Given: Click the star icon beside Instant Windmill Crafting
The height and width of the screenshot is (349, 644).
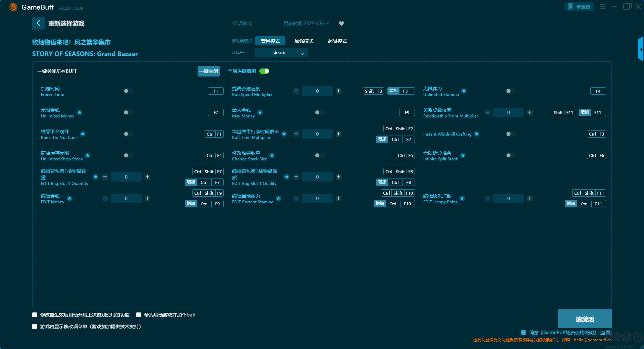Looking at the screenshot, I should pos(477,134).
